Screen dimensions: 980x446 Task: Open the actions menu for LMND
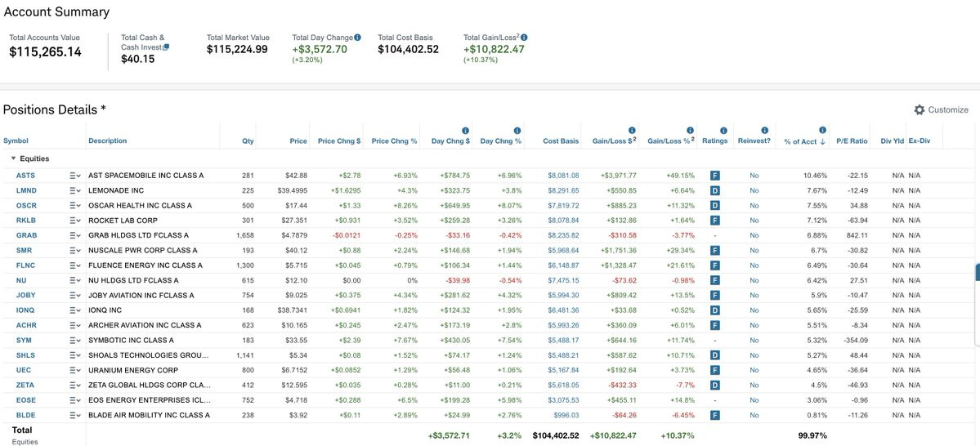click(x=75, y=190)
